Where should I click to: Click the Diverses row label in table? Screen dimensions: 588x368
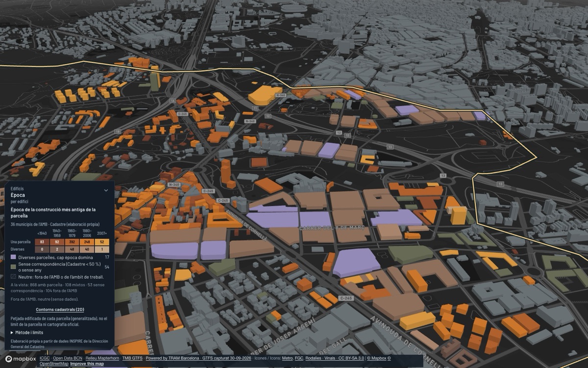tap(17, 249)
